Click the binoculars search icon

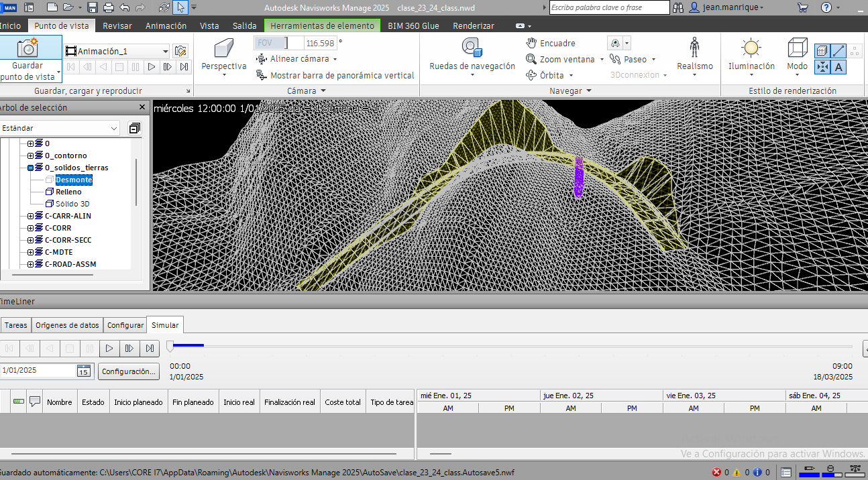(678, 7)
